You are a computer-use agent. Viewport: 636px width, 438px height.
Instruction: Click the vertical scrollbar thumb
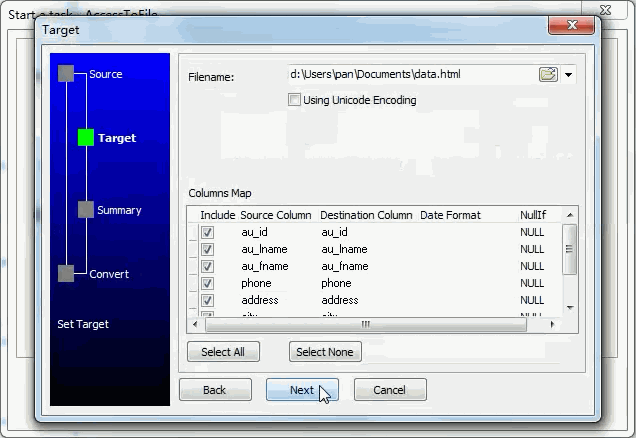569,249
